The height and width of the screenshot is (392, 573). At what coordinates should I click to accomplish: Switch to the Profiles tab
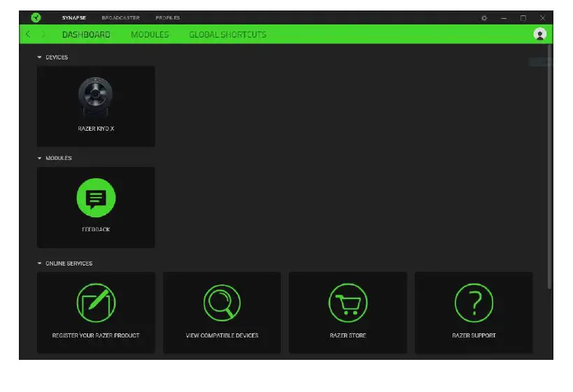point(168,17)
